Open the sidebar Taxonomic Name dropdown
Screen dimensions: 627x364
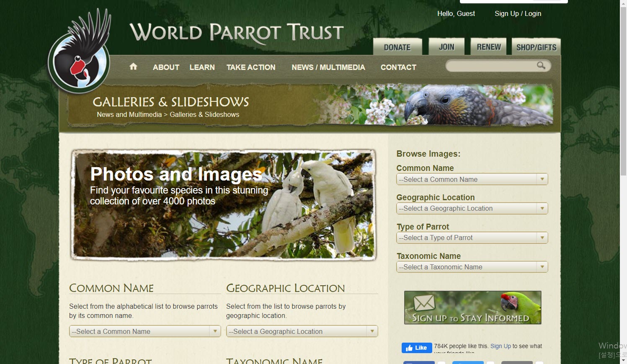tap(472, 267)
